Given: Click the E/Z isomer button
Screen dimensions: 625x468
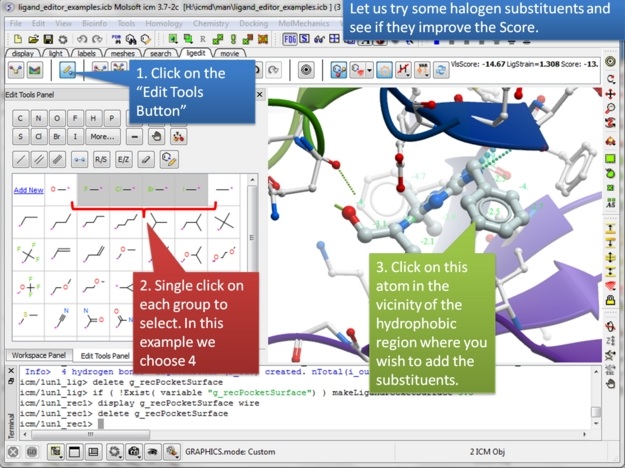Looking at the screenshot, I should click(x=124, y=159).
